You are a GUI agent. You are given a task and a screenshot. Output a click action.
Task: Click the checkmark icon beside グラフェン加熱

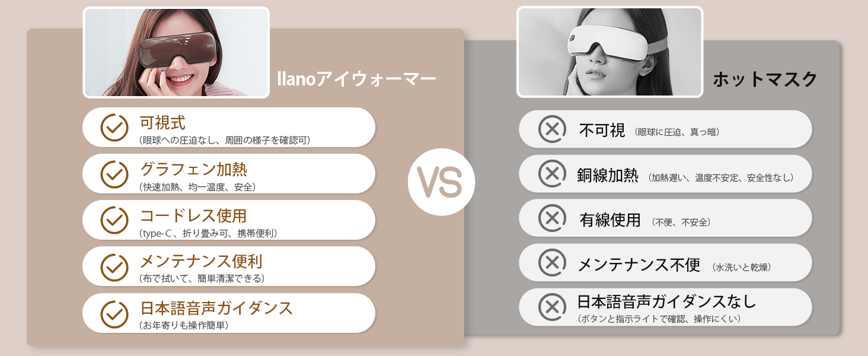[x=114, y=173]
